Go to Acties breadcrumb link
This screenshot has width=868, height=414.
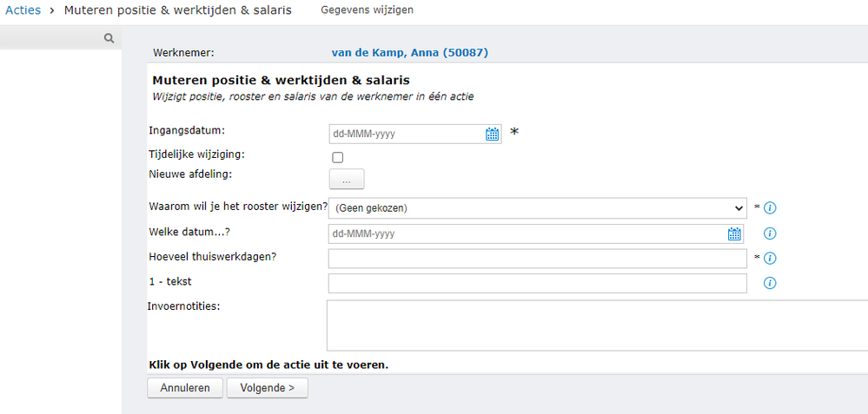pyautogui.click(x=23, y=10)
